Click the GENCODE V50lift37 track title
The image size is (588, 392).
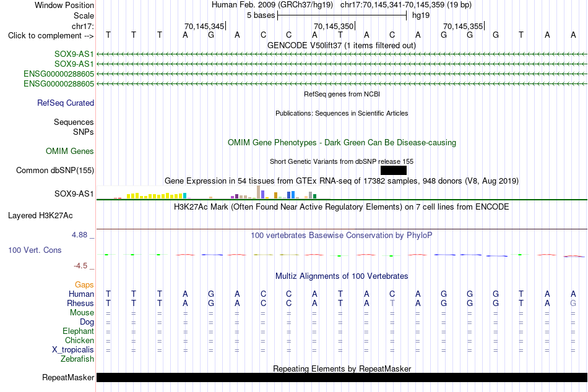point(342,45)
